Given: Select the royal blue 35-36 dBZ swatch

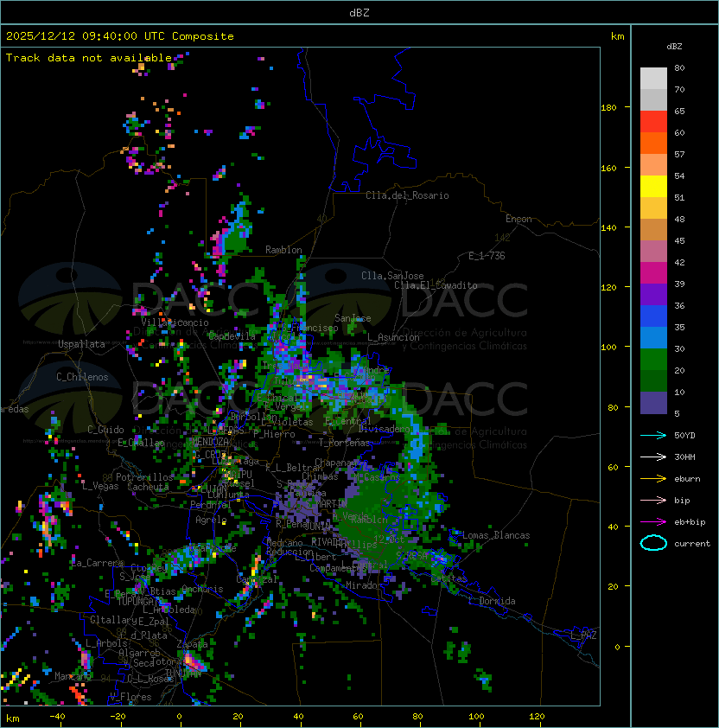Looking at the screenshot, I should (x=653, y=316).
